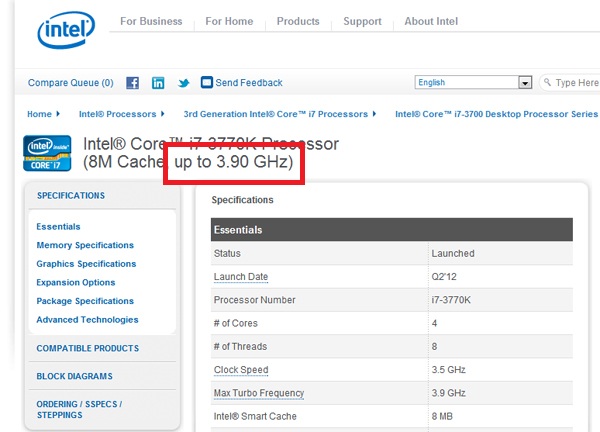The height and width of the screenshot is (432, 600).
Task: Select the 8 MB Smart Cache value
Action: coord(442,416)
